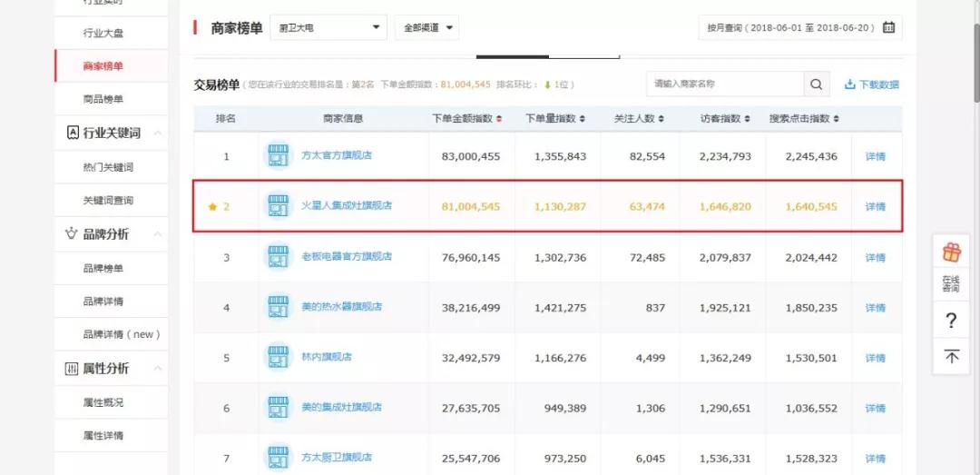Click the store icon for 火星人集成灶旗舰店
The image size is (980, 475).
(279, 206)
